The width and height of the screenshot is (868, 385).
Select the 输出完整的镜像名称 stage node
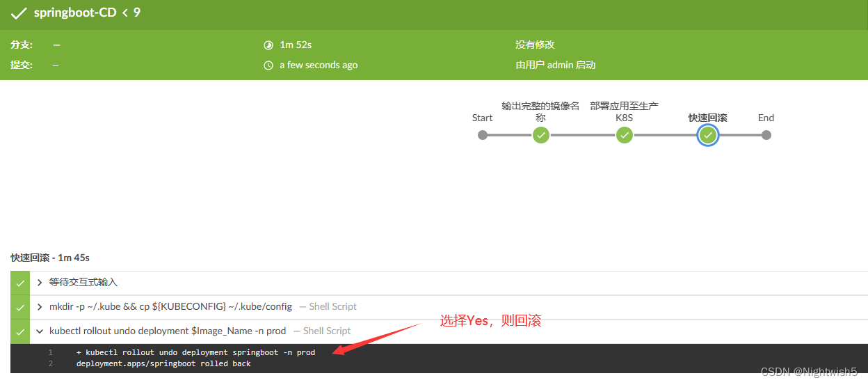541,135
